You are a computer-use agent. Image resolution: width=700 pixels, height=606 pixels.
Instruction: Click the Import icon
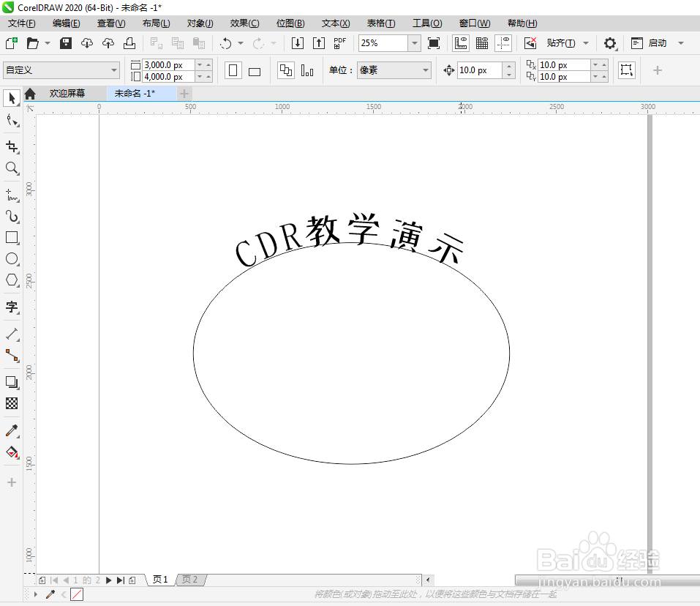point(297,43)
